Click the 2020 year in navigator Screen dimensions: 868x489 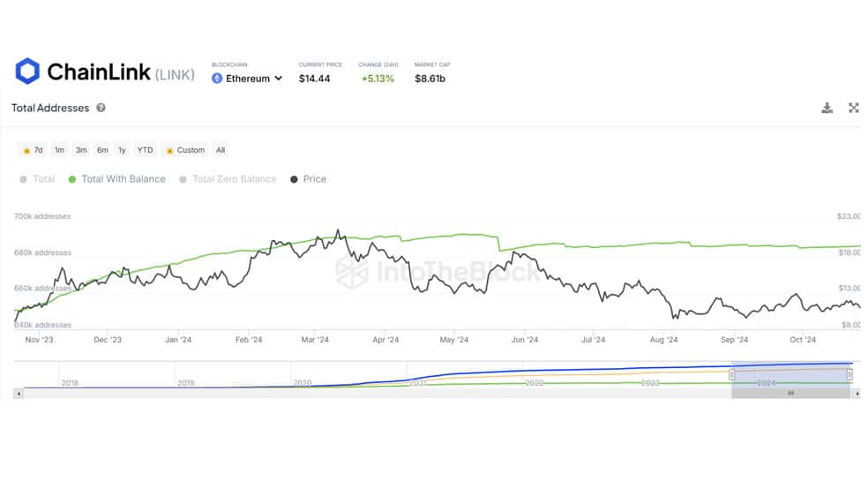303,383
